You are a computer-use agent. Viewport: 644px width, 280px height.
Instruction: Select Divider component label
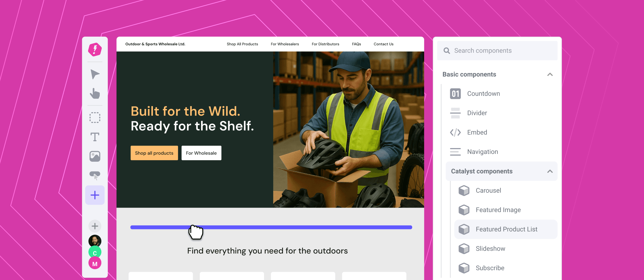coord(477,113)
